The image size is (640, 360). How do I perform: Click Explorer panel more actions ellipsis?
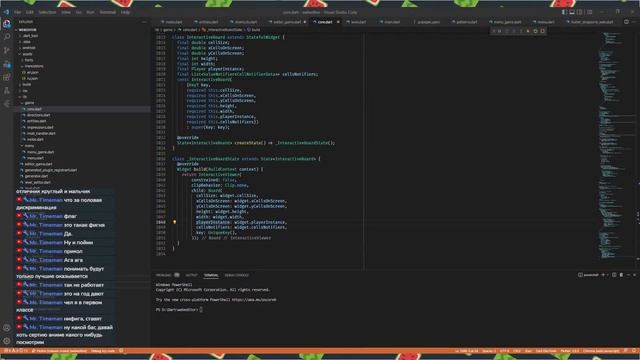coord(144,22)
